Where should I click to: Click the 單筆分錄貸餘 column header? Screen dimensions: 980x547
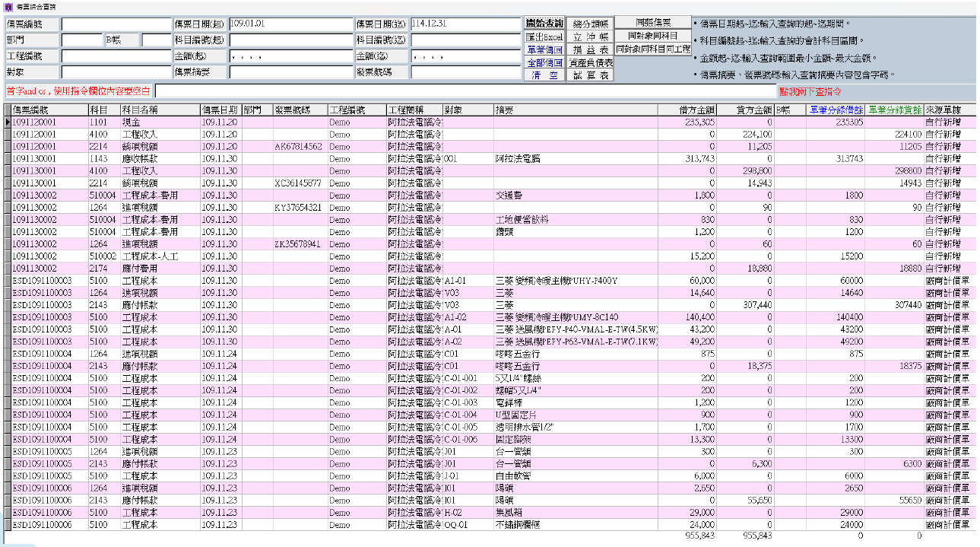coord(894,110)
